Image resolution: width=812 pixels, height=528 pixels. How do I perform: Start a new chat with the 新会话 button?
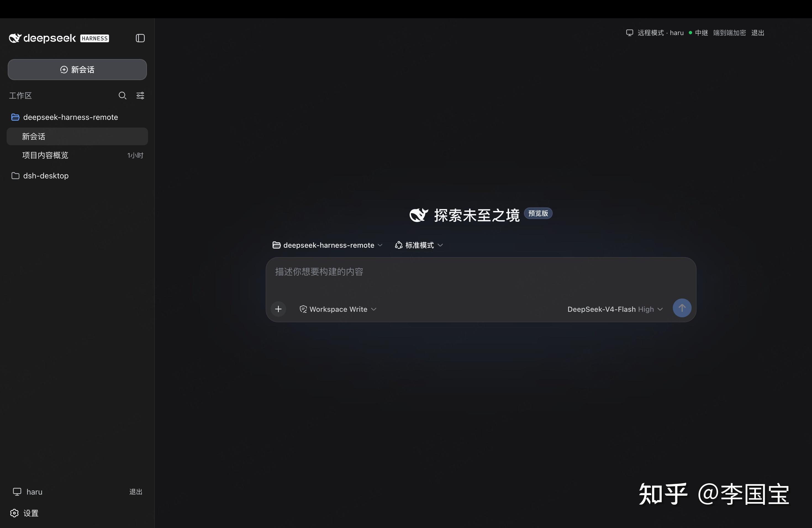tap(77, 70)
